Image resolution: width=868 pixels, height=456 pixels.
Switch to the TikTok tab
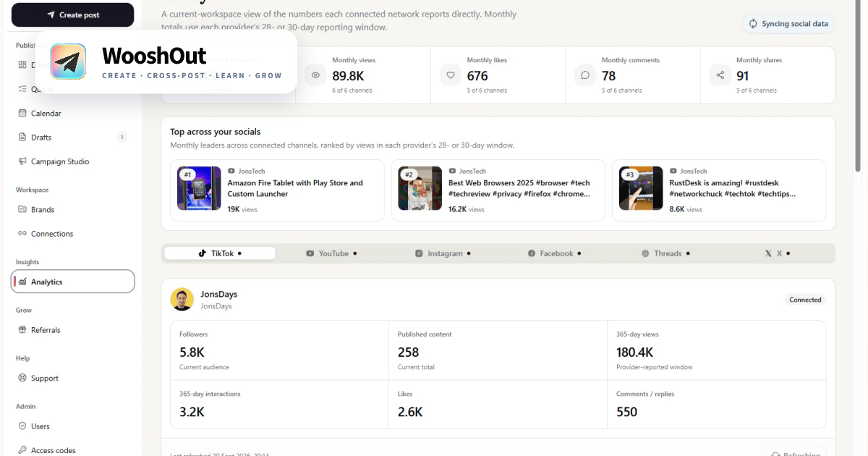click(220, 253)
